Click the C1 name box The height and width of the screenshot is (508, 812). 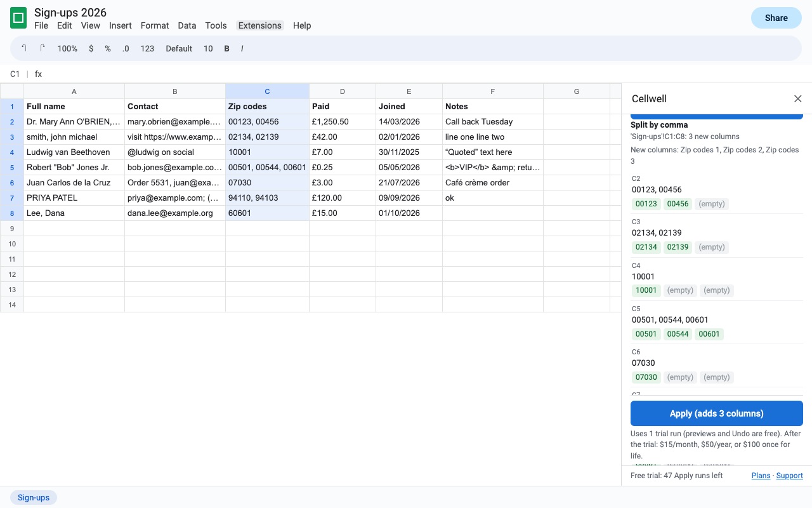coord(15,74)
